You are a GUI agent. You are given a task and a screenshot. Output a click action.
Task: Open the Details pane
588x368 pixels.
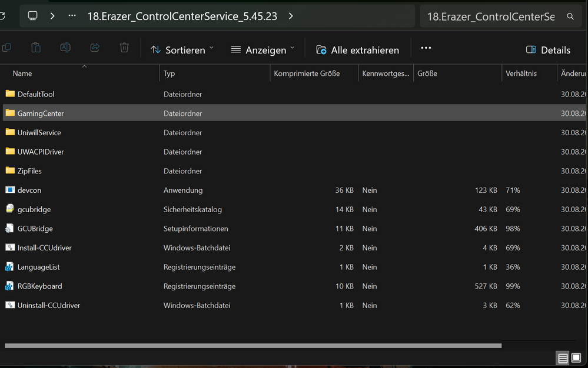click(547, 50)
